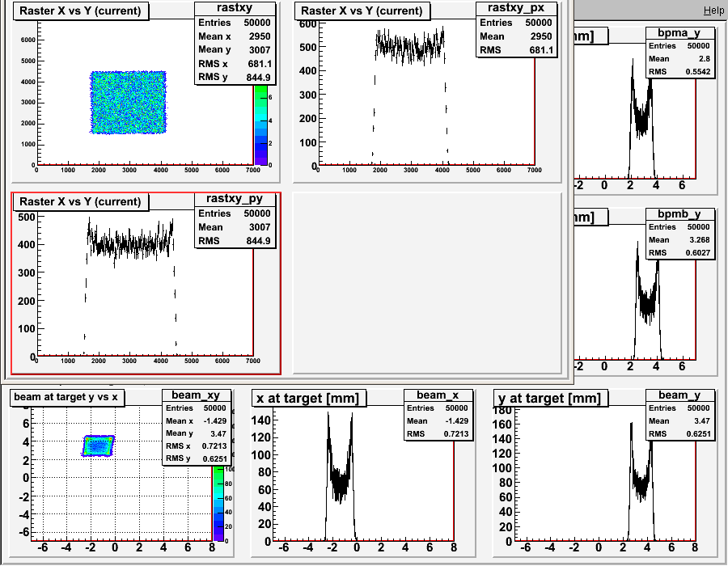
Task: Select the beam_y histogram curve
Action: click(641, 480)
